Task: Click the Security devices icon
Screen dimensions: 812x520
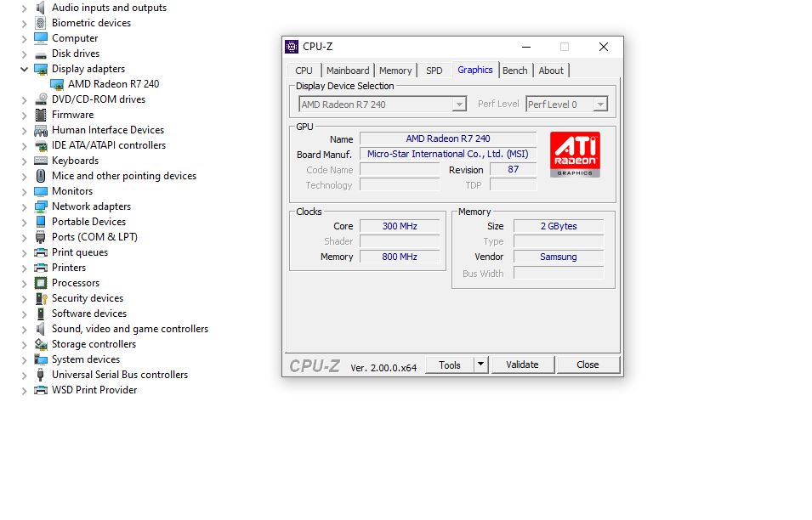Action: pos(41,298)
